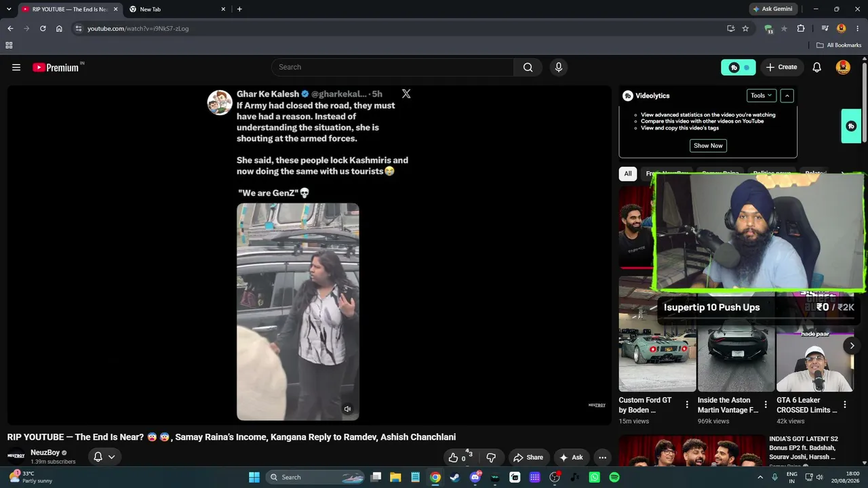Screen dimensions: 868x488
Task: Toggle NeuzBoy notification bell subscription
Action: (104, 457)
